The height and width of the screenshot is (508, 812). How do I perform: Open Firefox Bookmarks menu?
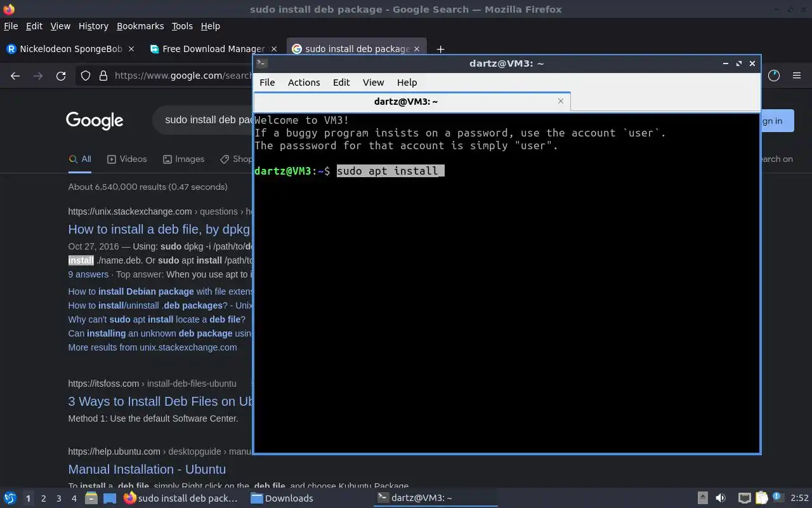coord(140,26)
